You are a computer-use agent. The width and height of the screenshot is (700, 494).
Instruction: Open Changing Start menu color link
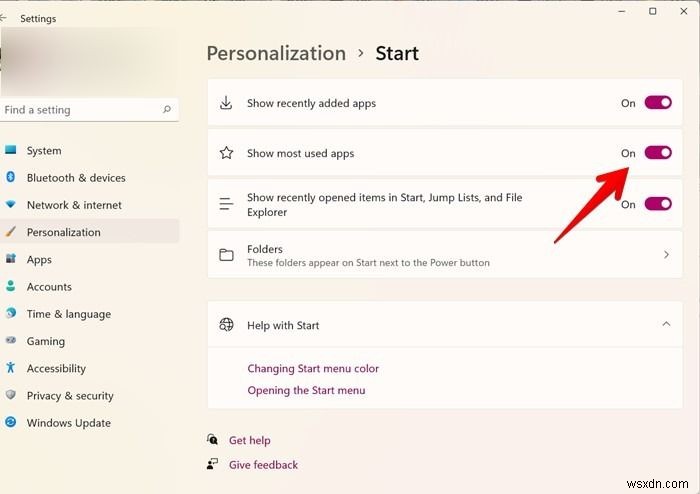click(x=313, y=368)
